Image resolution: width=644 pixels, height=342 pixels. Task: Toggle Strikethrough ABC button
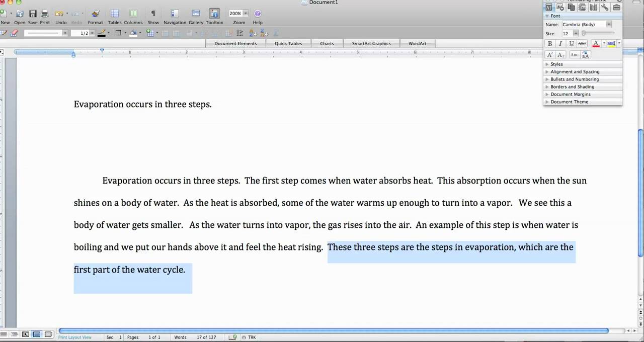[x=582, y=44]
